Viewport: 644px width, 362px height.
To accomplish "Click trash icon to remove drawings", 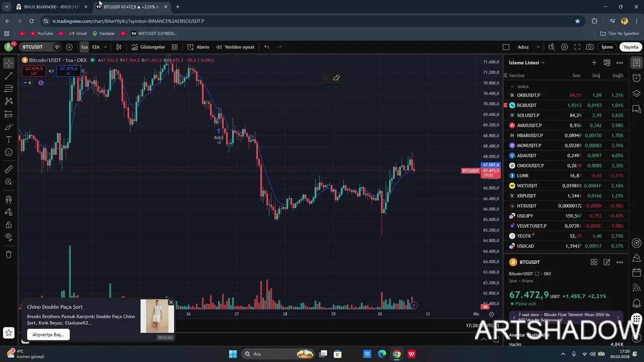I will (9, 254).
